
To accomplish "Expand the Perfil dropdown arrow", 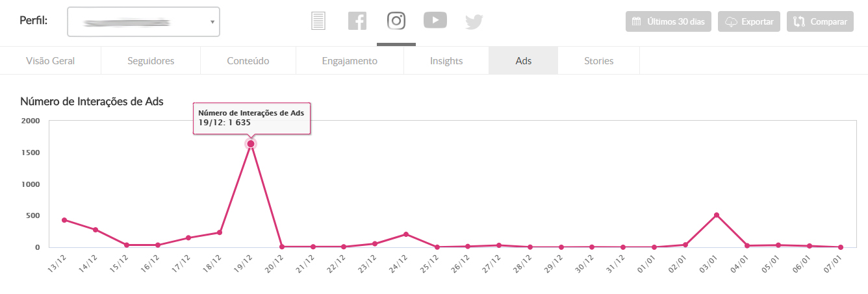I will (x=212, y=23).
